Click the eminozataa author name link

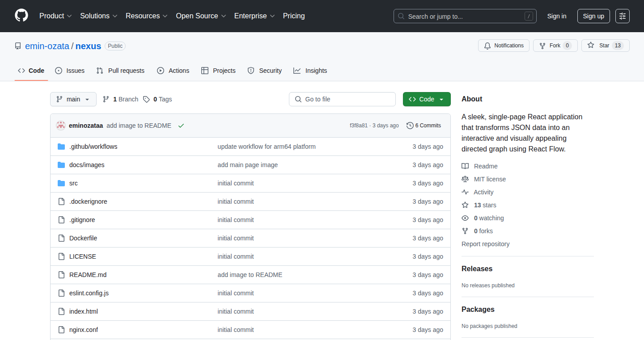click(x=86, y=126)
